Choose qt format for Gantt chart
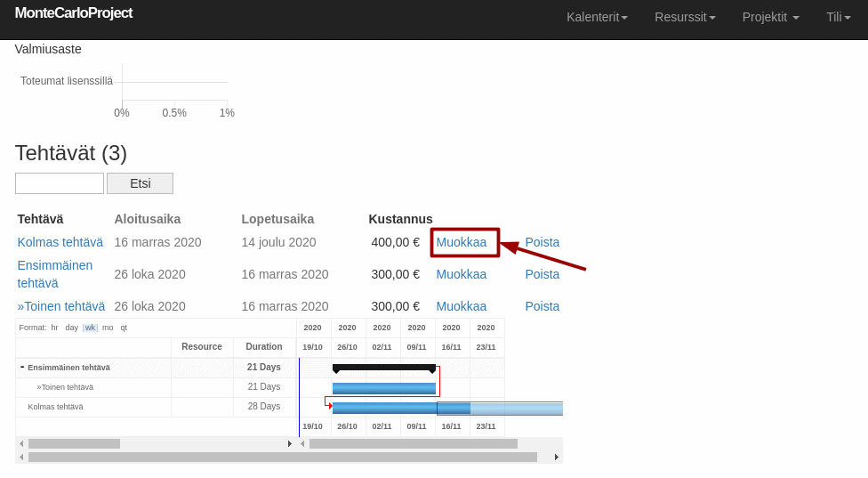868x478 pixels. pyautogui.click(x=124, y=328)
